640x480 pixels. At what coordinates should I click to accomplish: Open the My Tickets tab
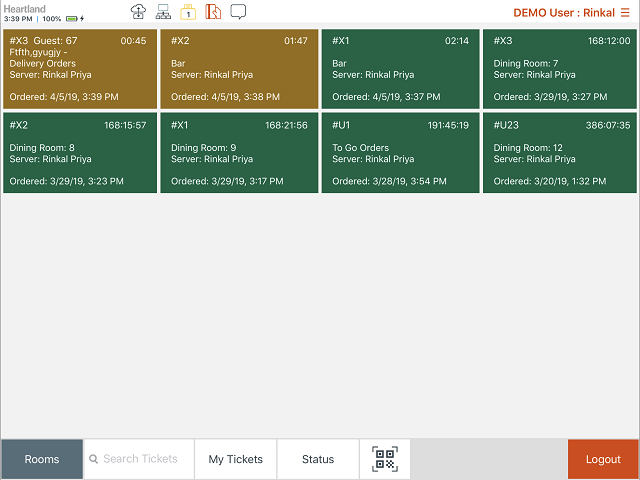click(x=235, y=459)
